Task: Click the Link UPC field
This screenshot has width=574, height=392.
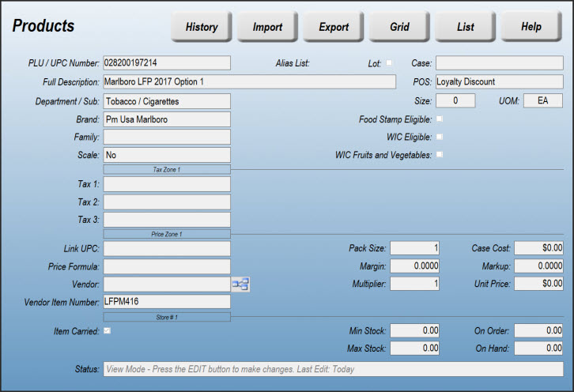Action: tap(167, 248)
